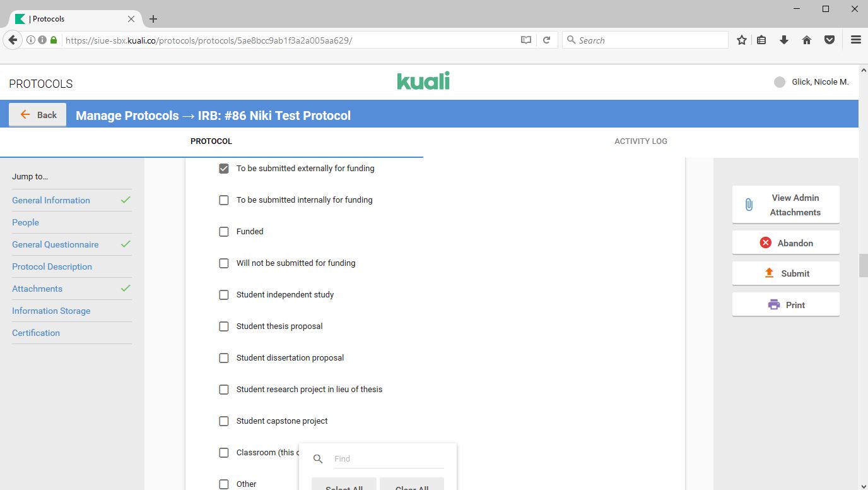Click the user avatar circle icon
The height and width of the screenshot is (490, 868).
pos(780,82)
